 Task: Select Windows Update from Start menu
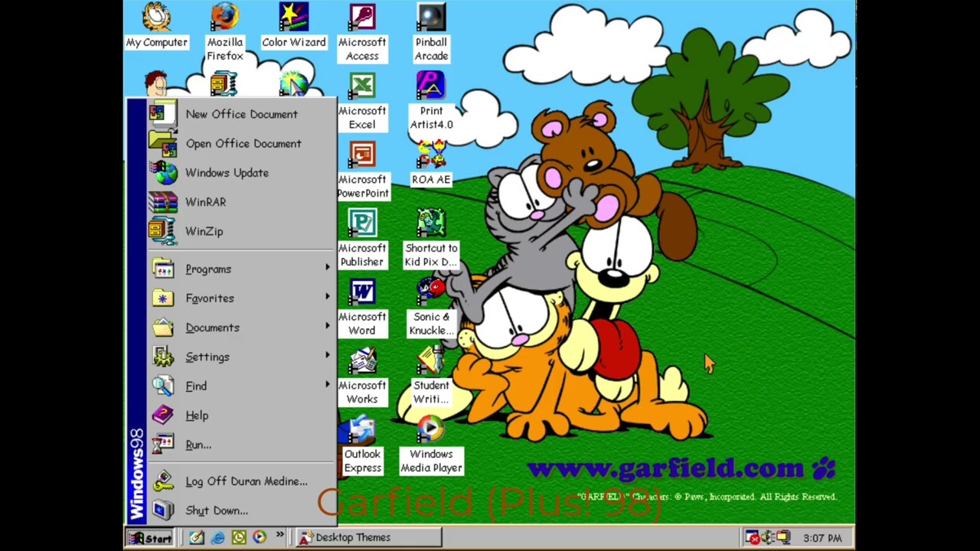pos(241,172)
